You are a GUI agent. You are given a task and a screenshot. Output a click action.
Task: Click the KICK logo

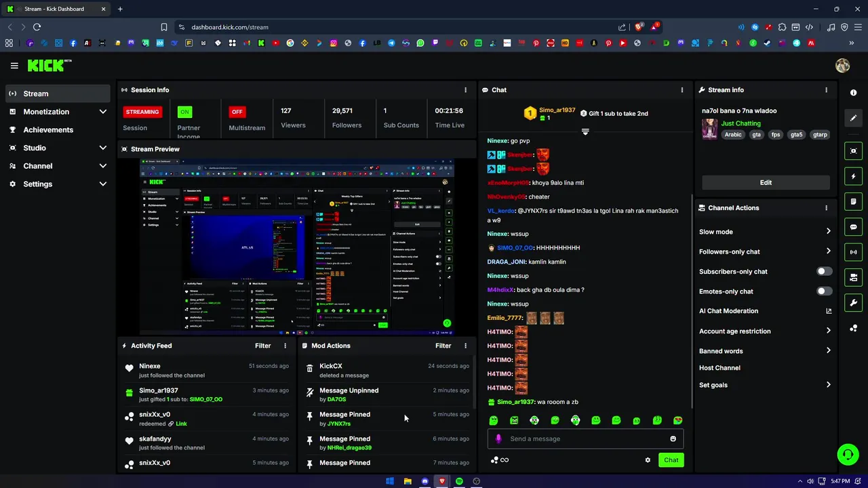click(49, 66)
